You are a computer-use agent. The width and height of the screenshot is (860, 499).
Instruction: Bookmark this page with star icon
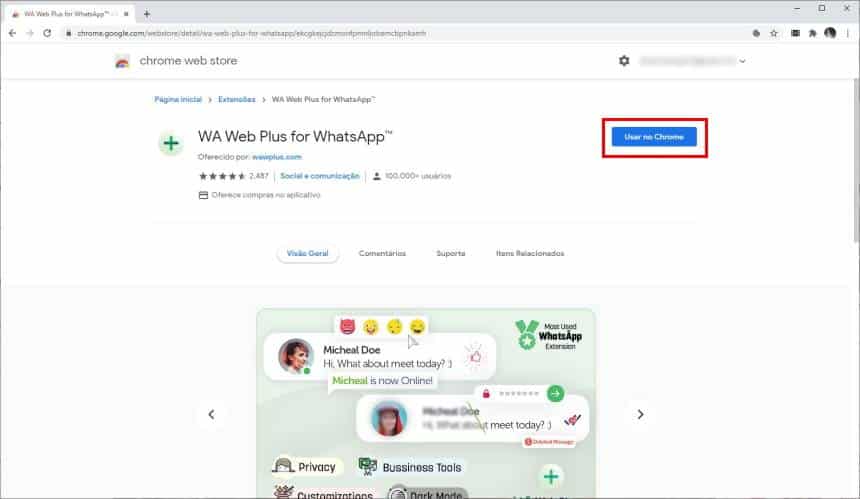point(774,33)
